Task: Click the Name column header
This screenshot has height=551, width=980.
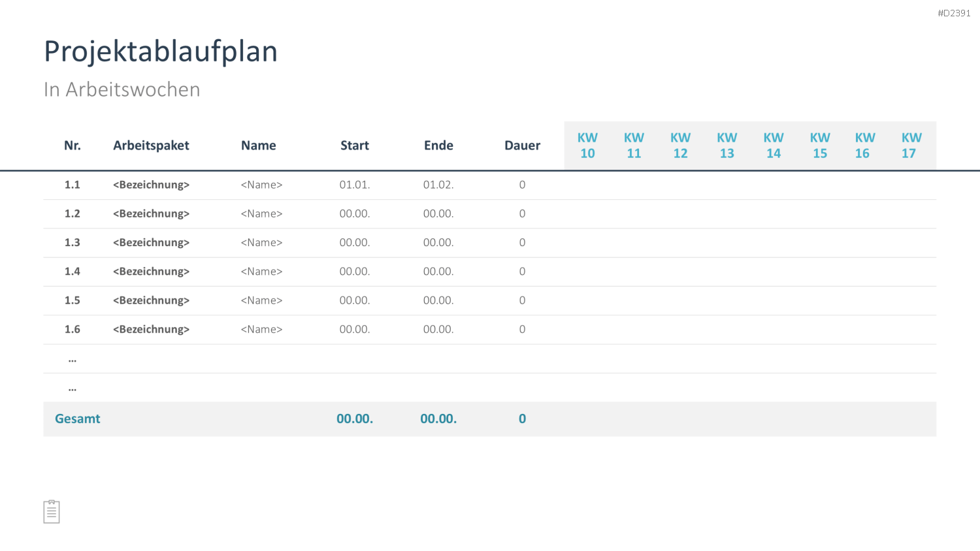Action: tap(259, 146)
